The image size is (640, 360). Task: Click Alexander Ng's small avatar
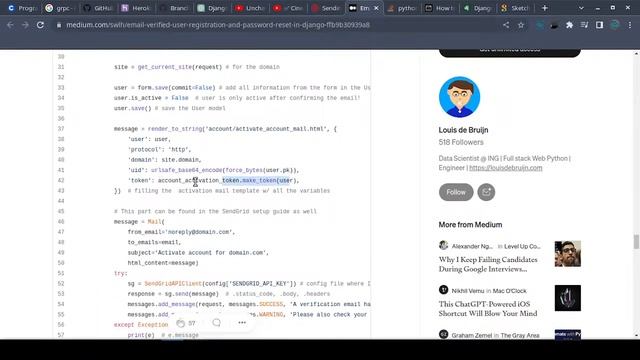(x=443, y=245)
